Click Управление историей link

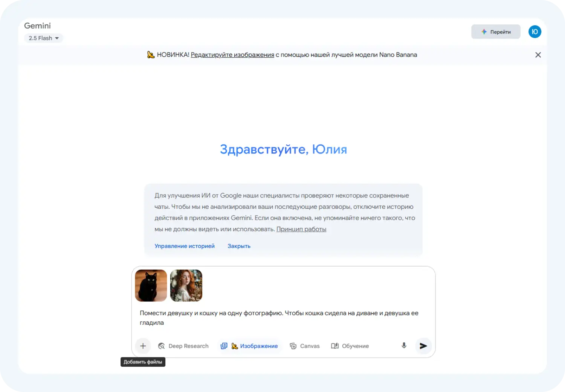pos(184,246)
